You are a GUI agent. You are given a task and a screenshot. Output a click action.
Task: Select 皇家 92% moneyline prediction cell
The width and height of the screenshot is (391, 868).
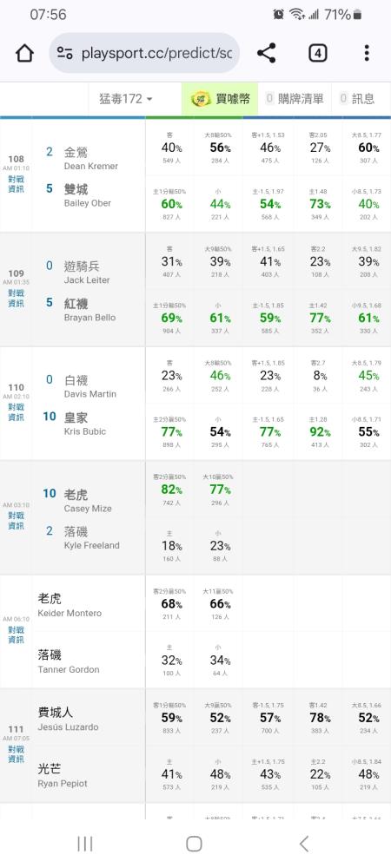(318, 431)
